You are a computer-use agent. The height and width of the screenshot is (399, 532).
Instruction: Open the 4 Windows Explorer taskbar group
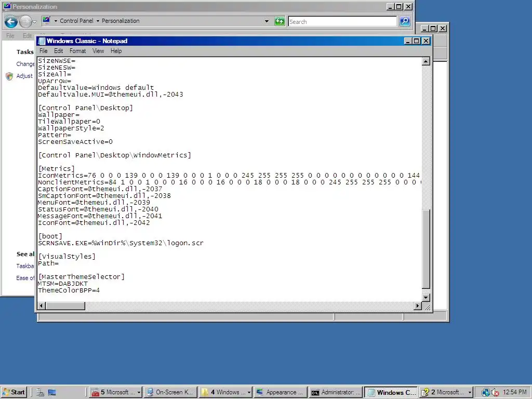[x=225, y=392]
